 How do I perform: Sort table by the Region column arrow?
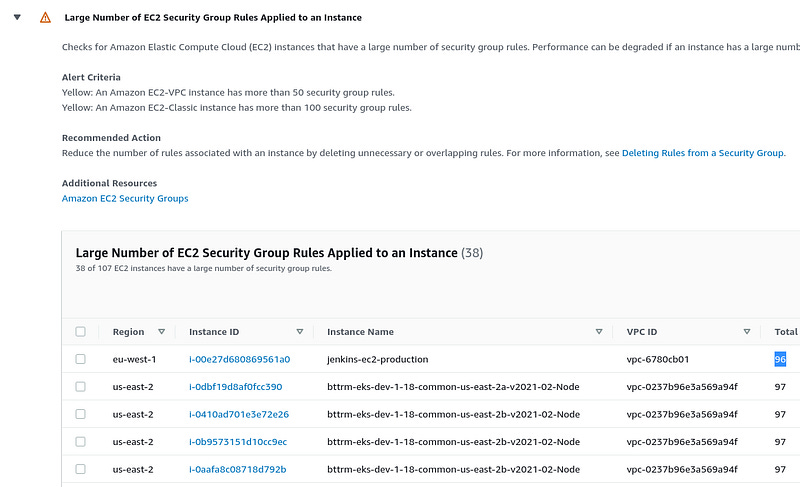click(x=161, y=331)
